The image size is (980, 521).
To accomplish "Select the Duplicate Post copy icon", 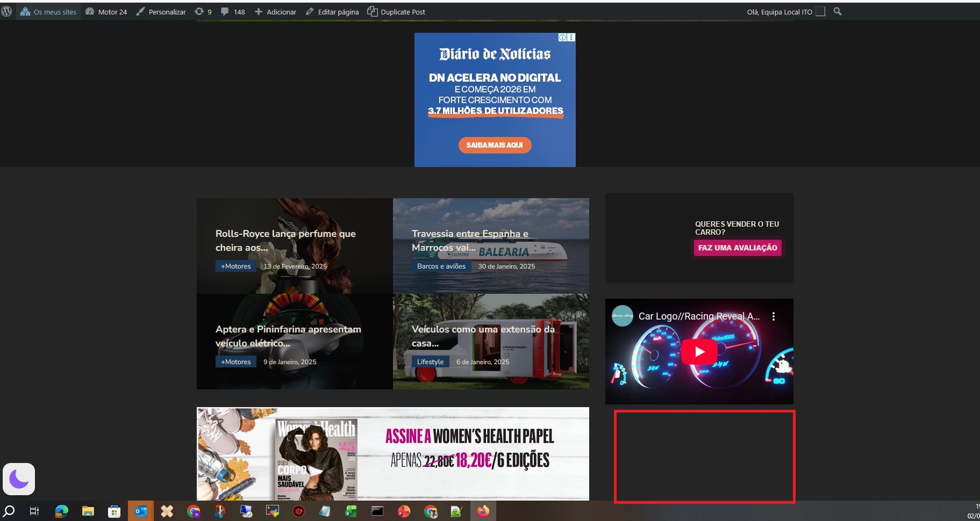I will tap(372, 11).
